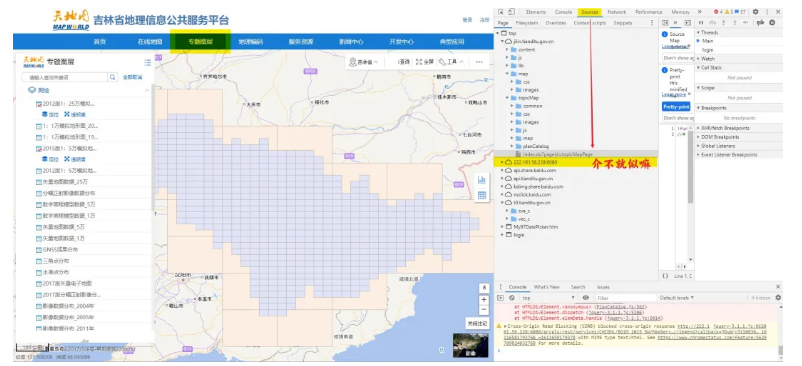
Task: Enable the 矢量地图数据_25万 layer checkbox
Action: click(38, 182)
